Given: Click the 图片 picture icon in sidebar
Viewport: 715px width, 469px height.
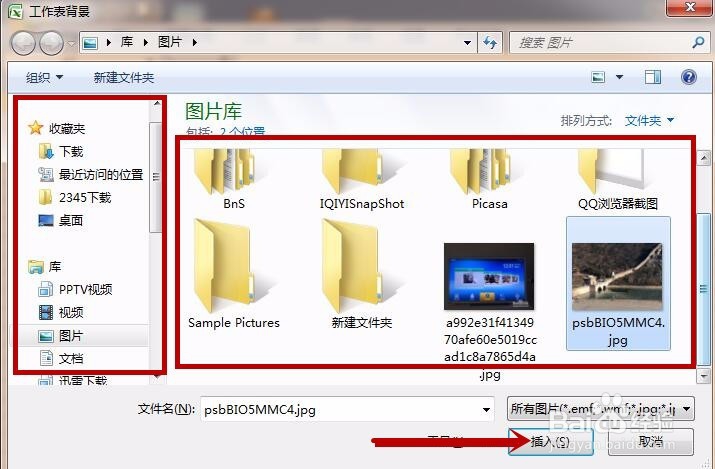Looking at the screenshot, I should [x=46, y=336].
